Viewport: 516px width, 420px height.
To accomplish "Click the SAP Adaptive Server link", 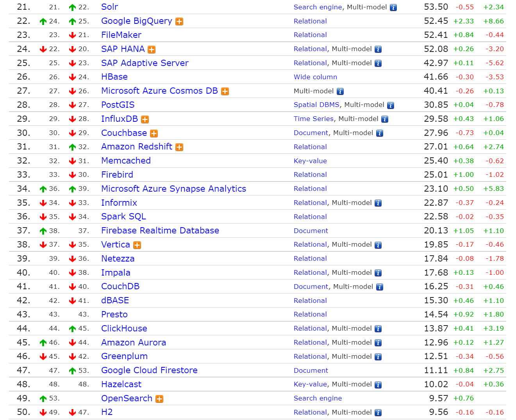I will pos(145,63).
